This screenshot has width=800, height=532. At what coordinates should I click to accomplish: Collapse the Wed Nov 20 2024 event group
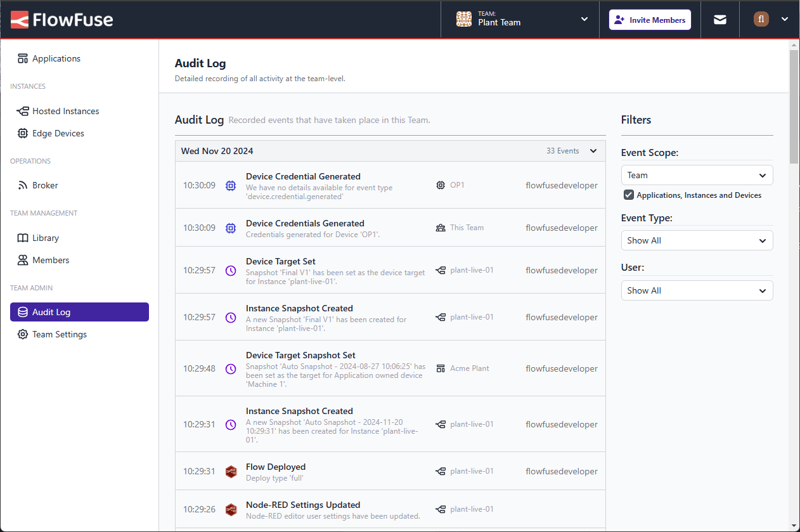(593, 151)
